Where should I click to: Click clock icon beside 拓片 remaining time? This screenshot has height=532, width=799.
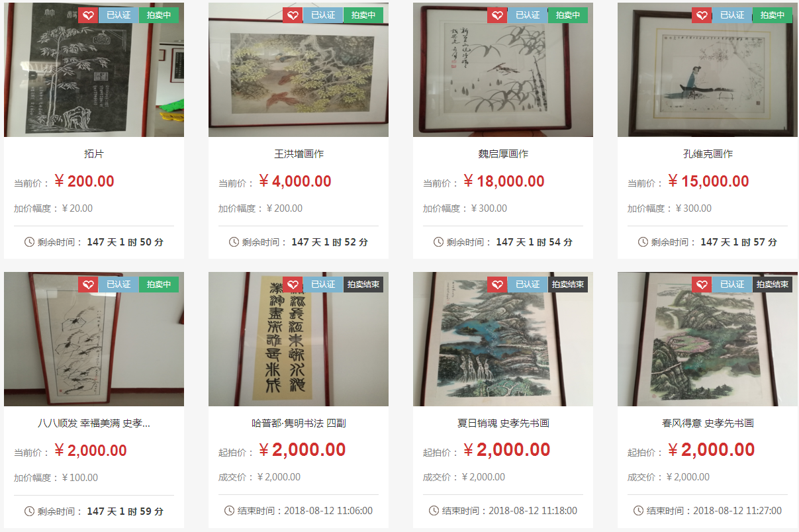[29, 242]
